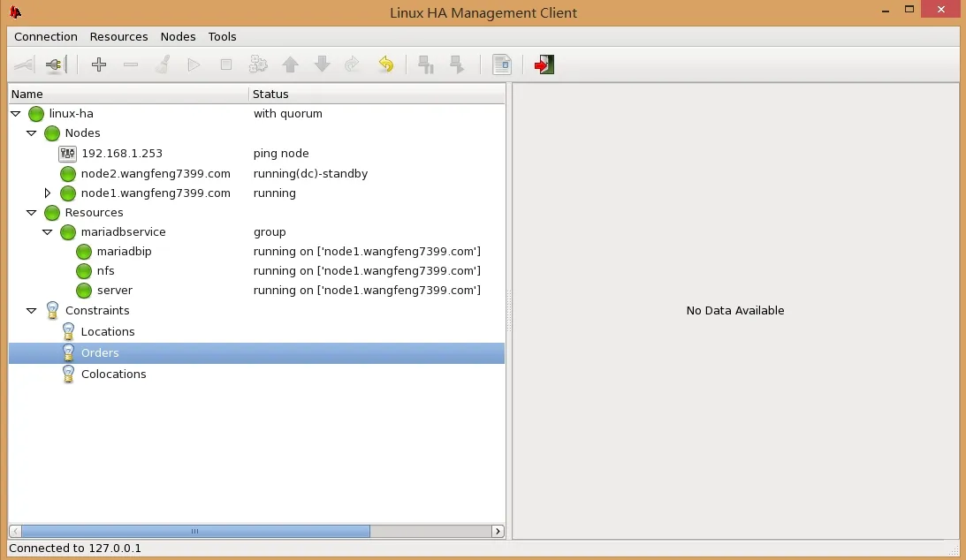This screenshot has width=966, height=560.
Task: Click the 'ping node' status text
Action: pyautogui.click(x=281, y=153)
